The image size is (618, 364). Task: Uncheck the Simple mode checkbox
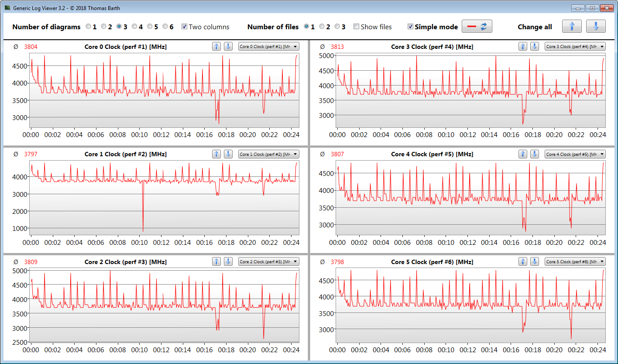(410, 27)
